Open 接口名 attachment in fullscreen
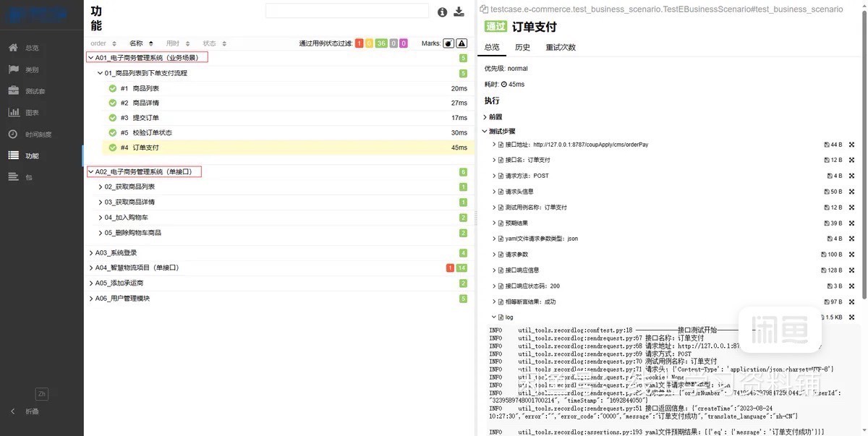The image size is (868, 436). click(851, 160)
